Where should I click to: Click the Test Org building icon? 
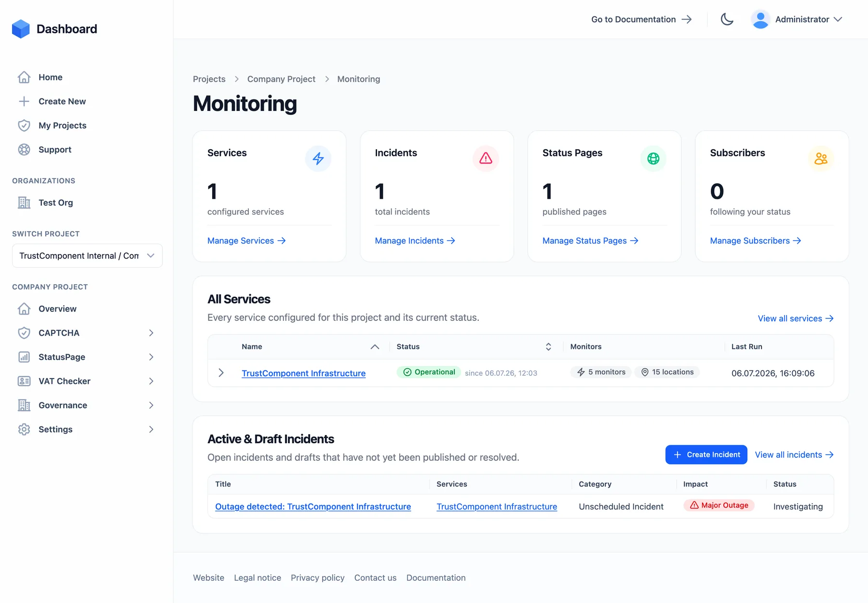pos(24,203)
